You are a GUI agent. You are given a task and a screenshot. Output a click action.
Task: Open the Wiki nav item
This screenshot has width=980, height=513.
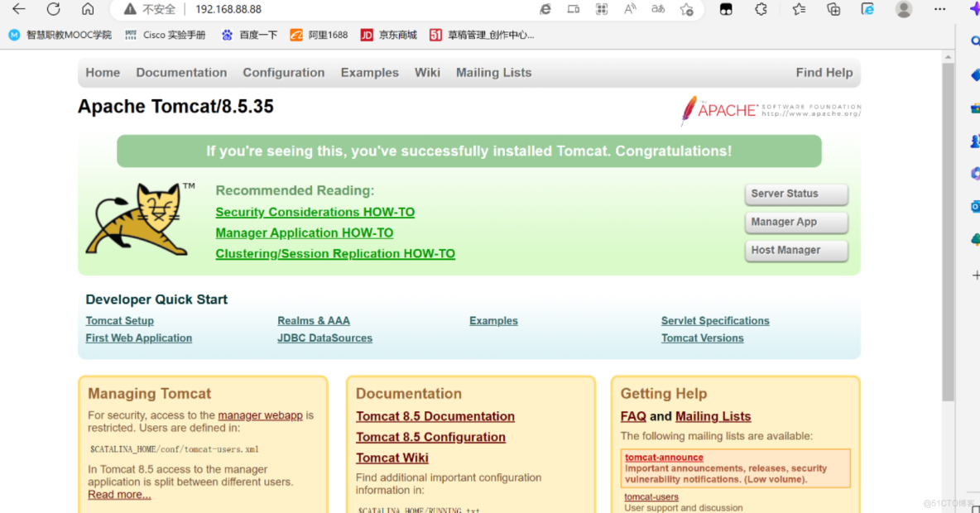click(427, 73)
